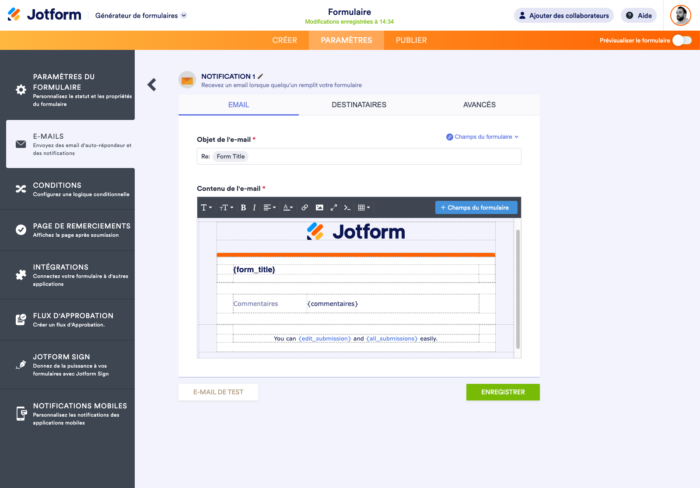The width and height of the screenshot is (700, 488).
Task: Click the Modifications enregistrées status text
Action: click(x=350, y=22)
